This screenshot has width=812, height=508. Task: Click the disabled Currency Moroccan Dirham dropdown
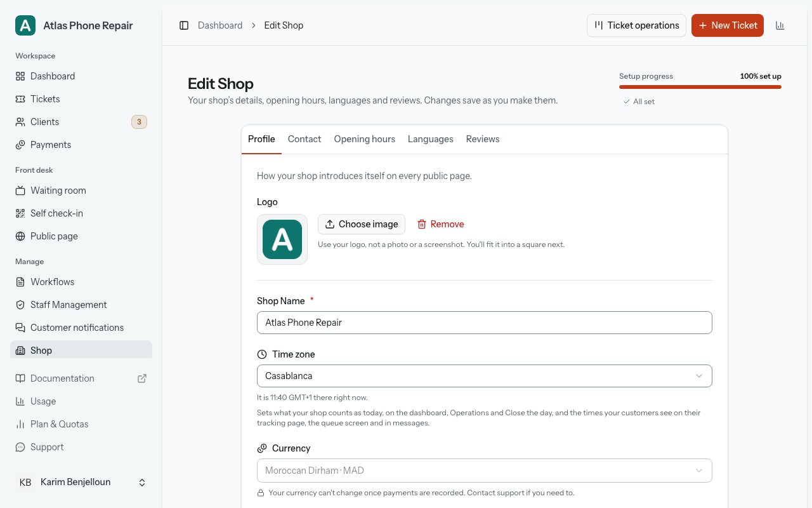pos(484,471)
